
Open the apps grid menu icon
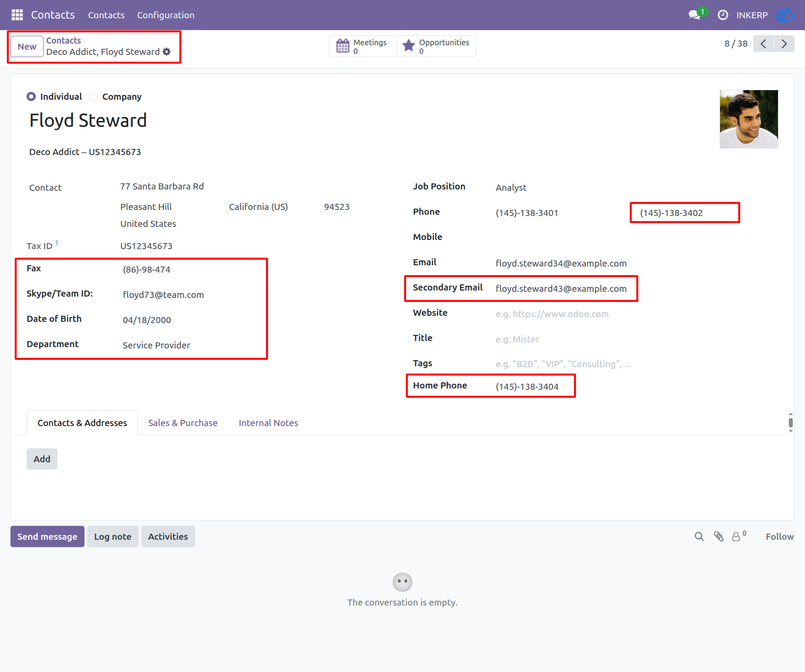(17, 15)
